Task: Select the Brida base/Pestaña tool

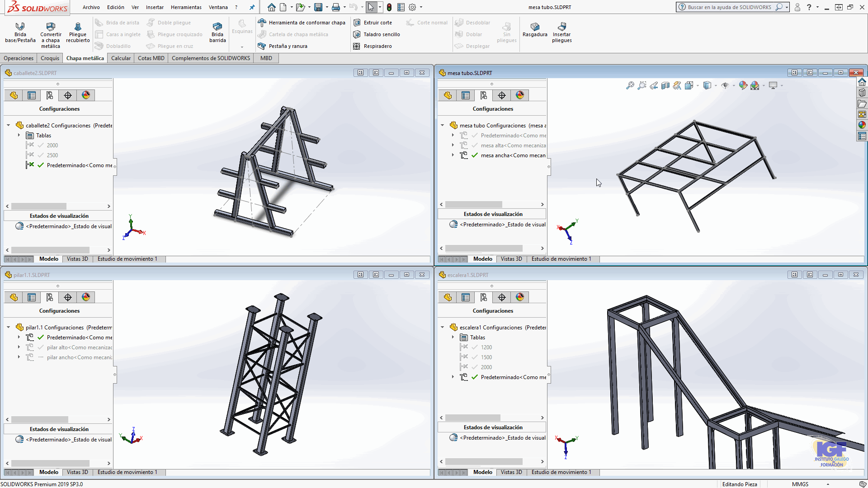Action: [20, 32]
